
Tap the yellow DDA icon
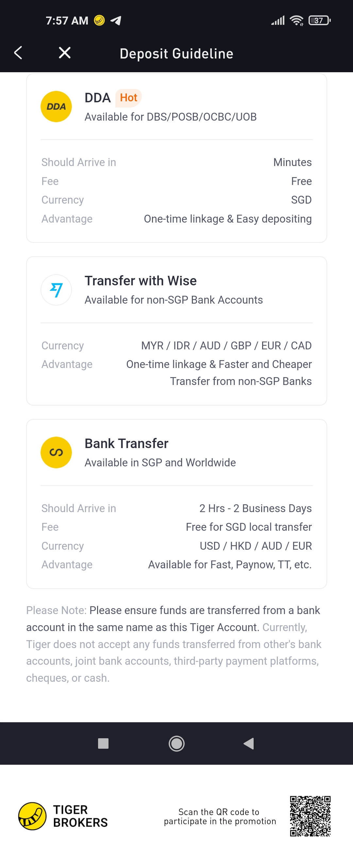point(56,107)
